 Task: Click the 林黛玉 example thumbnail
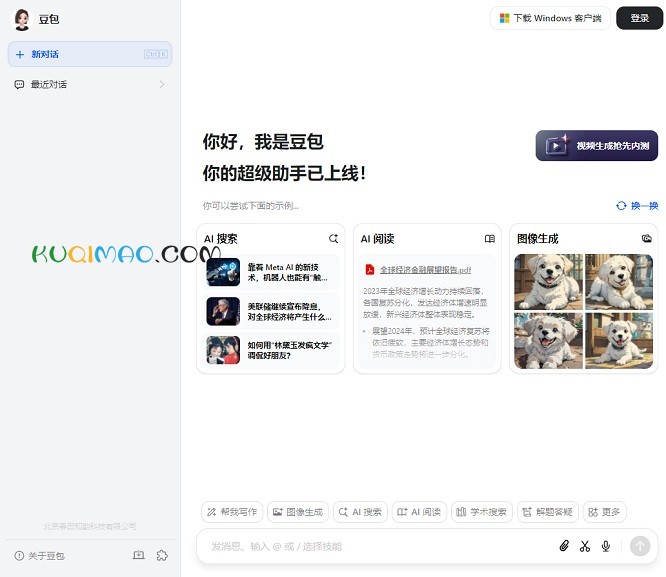pos(223,350)
